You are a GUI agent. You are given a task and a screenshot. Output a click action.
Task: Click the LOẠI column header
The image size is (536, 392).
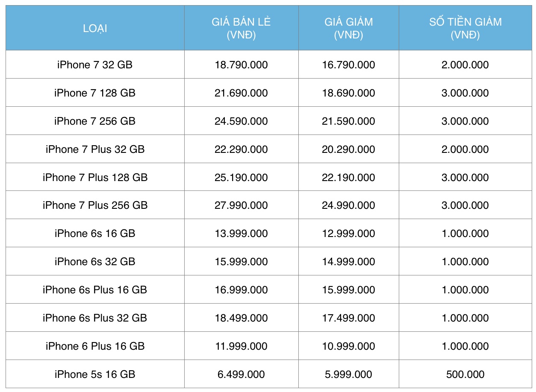coord(95,29)
